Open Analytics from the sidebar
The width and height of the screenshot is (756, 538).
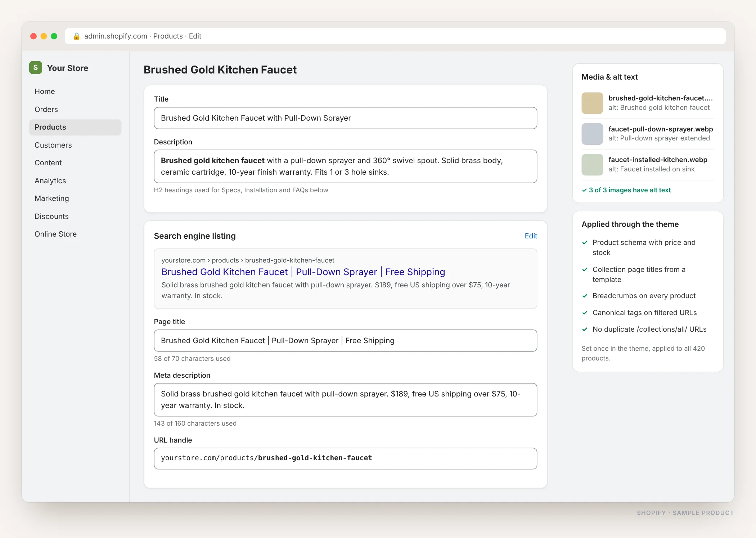75,181
